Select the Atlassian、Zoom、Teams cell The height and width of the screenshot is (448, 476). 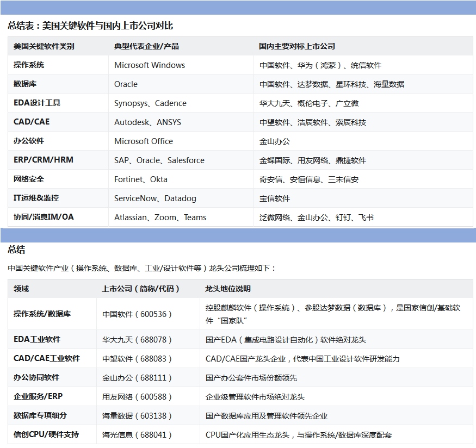click(160, 217)
